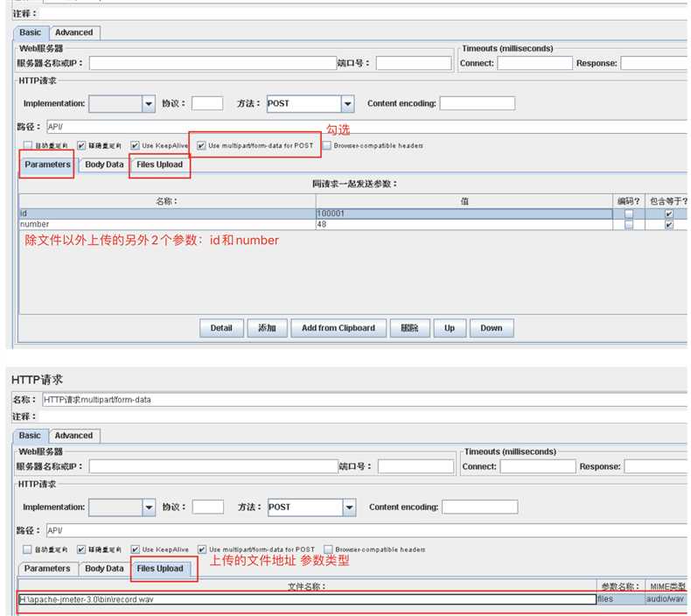The image size is (691, 616).
Task: Open the Advanced tab in upper panel
Action: (x=74, y=32)
